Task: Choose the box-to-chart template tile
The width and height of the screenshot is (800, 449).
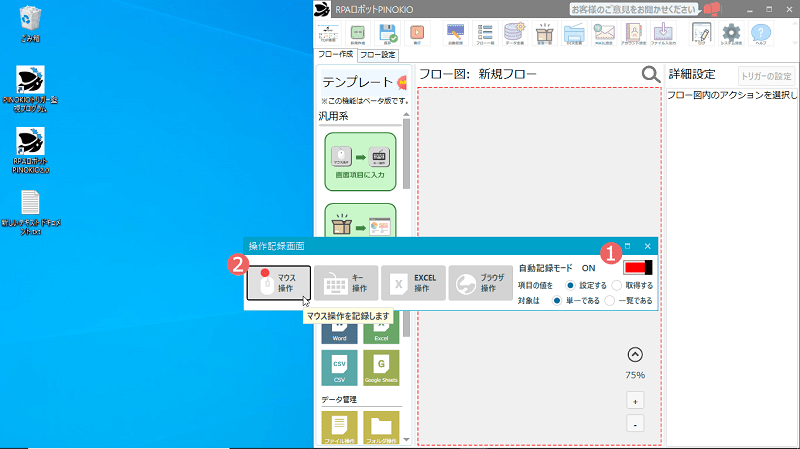Action: pos(360,220)
